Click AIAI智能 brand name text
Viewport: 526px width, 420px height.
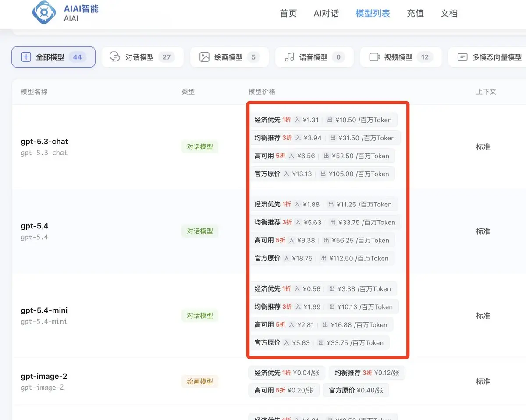click(x=81, y=8)
